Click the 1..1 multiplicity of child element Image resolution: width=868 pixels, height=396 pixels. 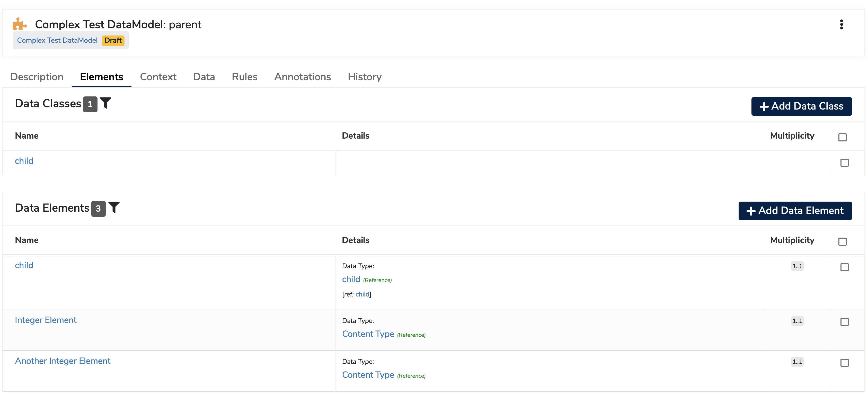coord(797,266)
